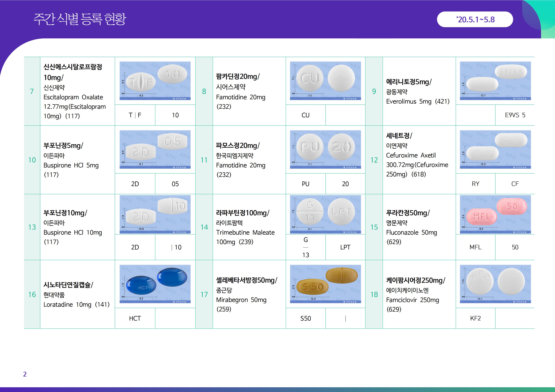Click the RY CF cefuroxime tablet image

point(495,149)
